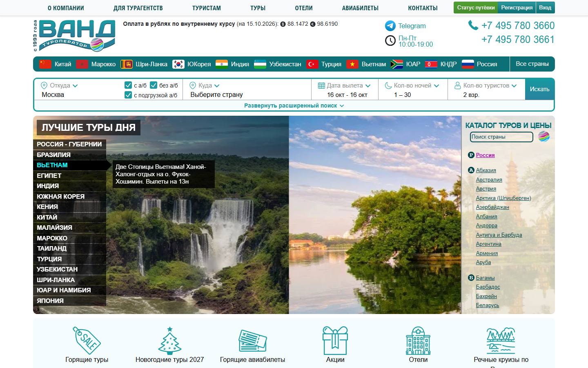Open the Telegram icon link

click(390, 26)
